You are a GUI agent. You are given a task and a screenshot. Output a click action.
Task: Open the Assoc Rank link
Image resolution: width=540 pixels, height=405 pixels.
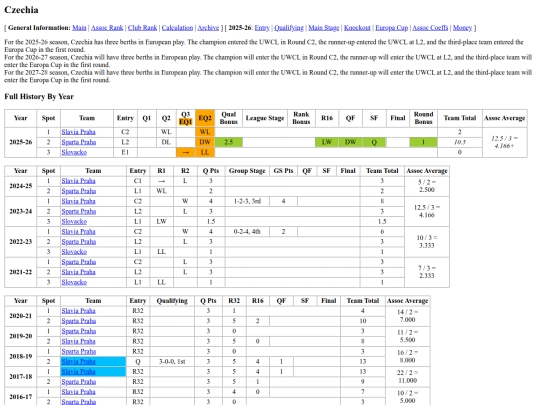coord(107,28)
